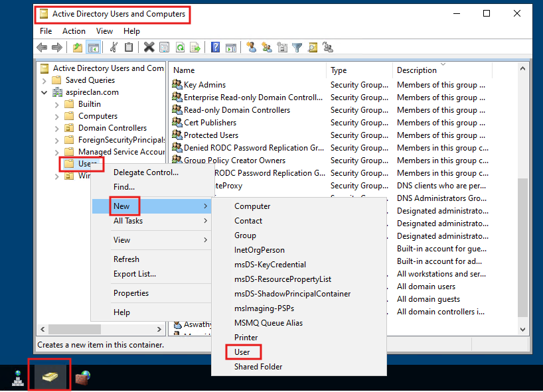The width and height of the screenshot is (543, 392).
Task: Click Create new group toolbar icon
Action: click(267, 47)
